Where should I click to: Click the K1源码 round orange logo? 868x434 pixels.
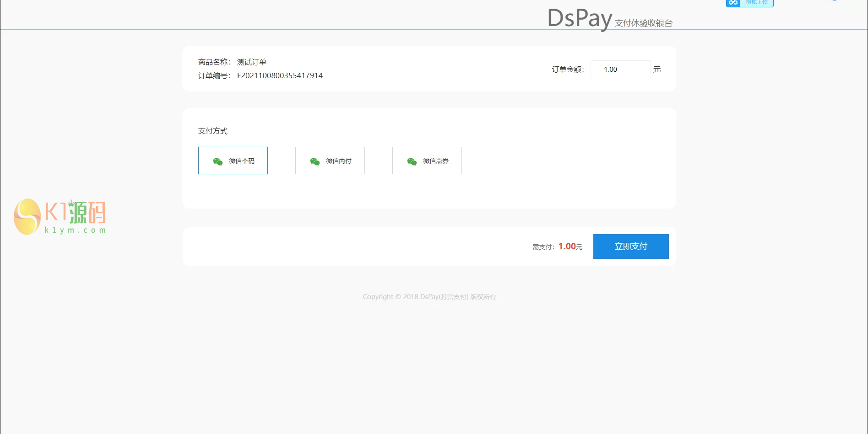pyautogui.click(x=27, y=217)
